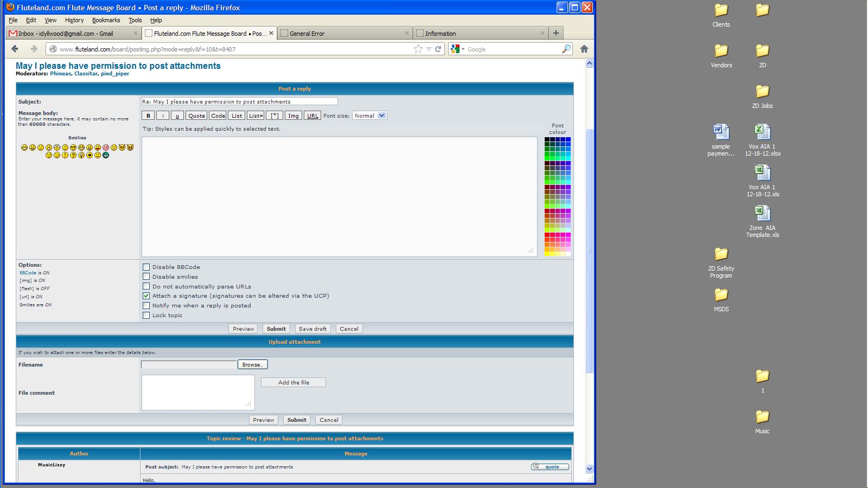Click in the message body text area
This screenshot has height=488, width=868.
(340, 196)
